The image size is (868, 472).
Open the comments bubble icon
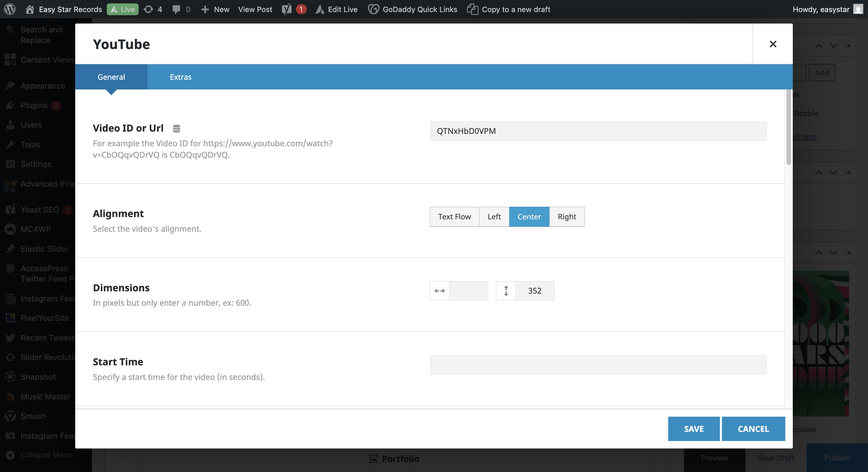176,9
